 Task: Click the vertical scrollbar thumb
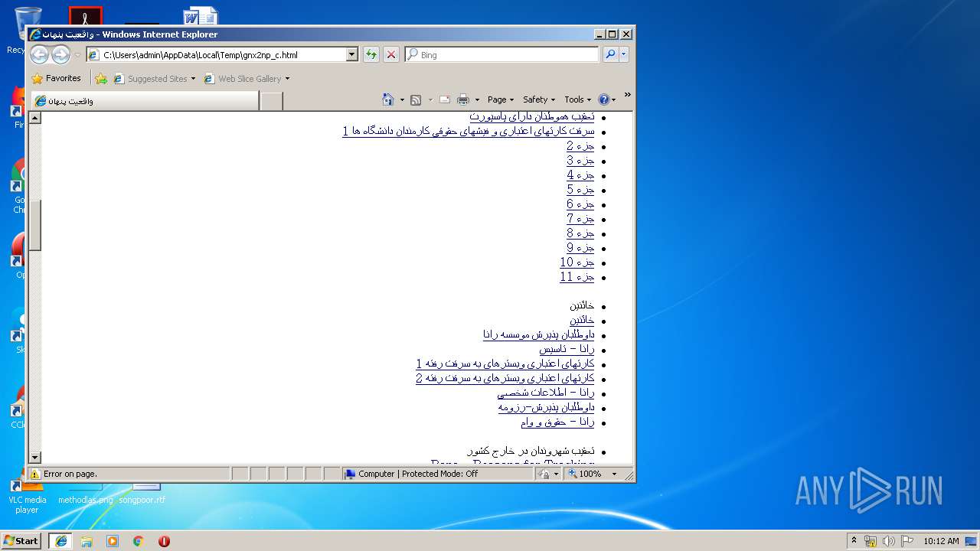click(x=35, y=225)
